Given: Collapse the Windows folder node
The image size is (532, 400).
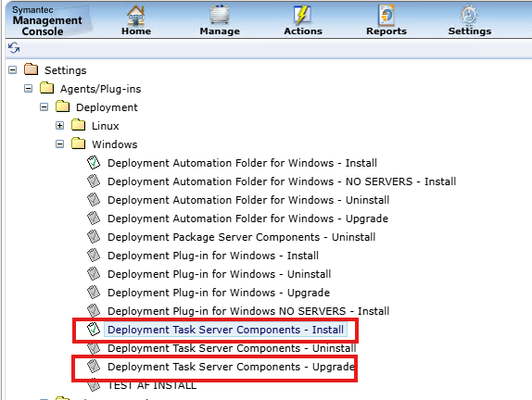Looking at the screenshot, I should click(x=59, y=144).
